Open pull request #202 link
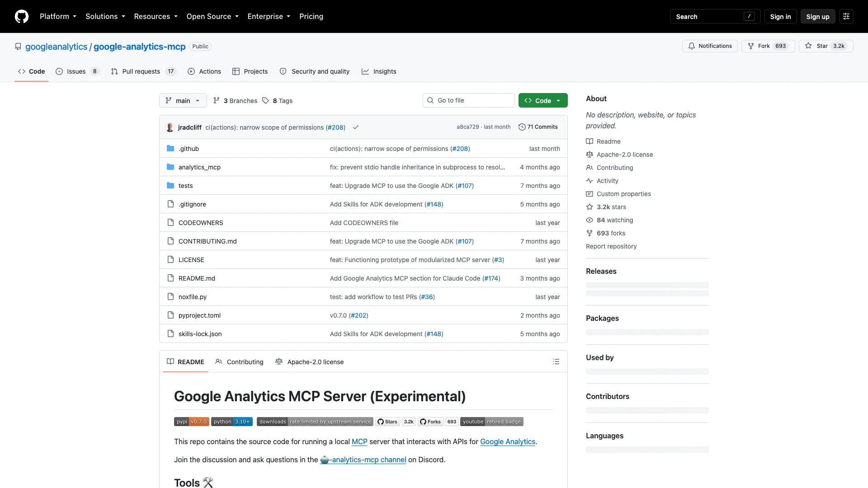 (359, 315)
